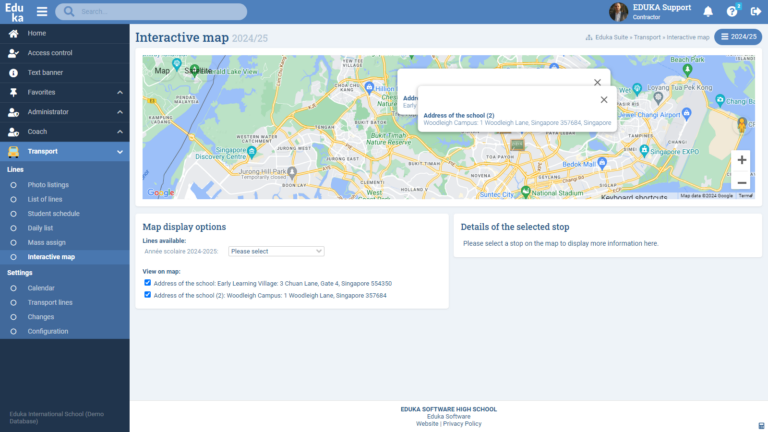Click National Stadium map marker
768x432 pixels.
click(526, 192)
